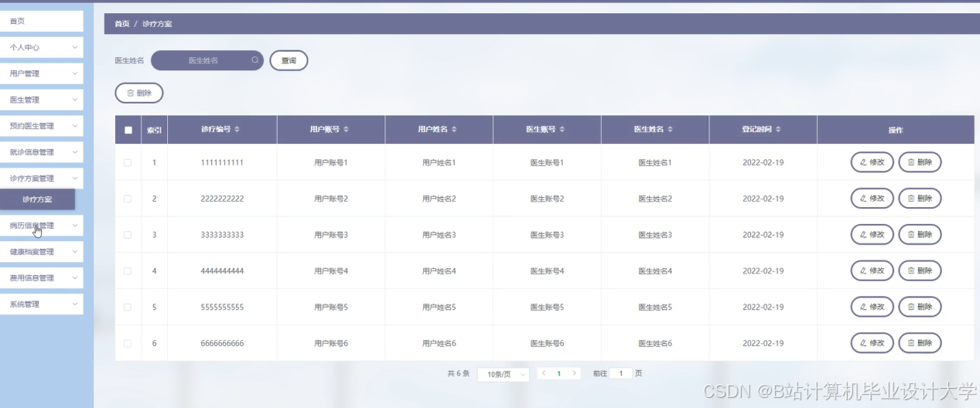Click sort arrows on 登记时间 column
The height and width of the screenshot is (408, 980).
point(779,130)
